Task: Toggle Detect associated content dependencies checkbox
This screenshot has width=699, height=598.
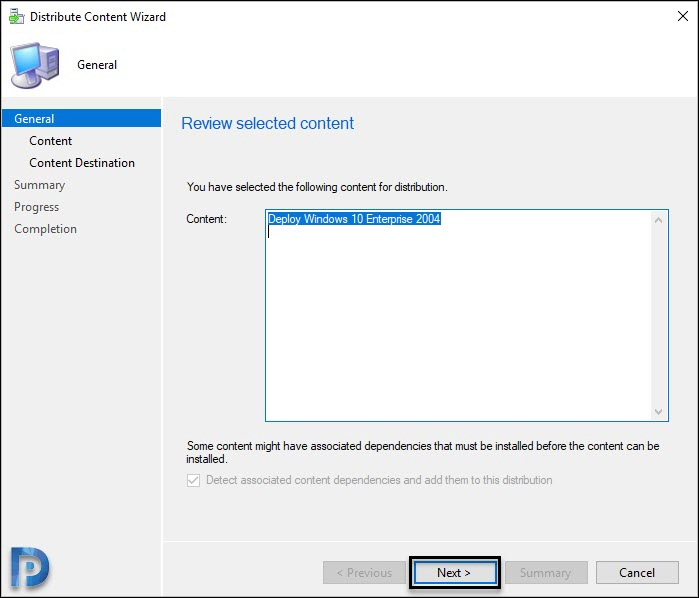Action: [x=193, y=480]
